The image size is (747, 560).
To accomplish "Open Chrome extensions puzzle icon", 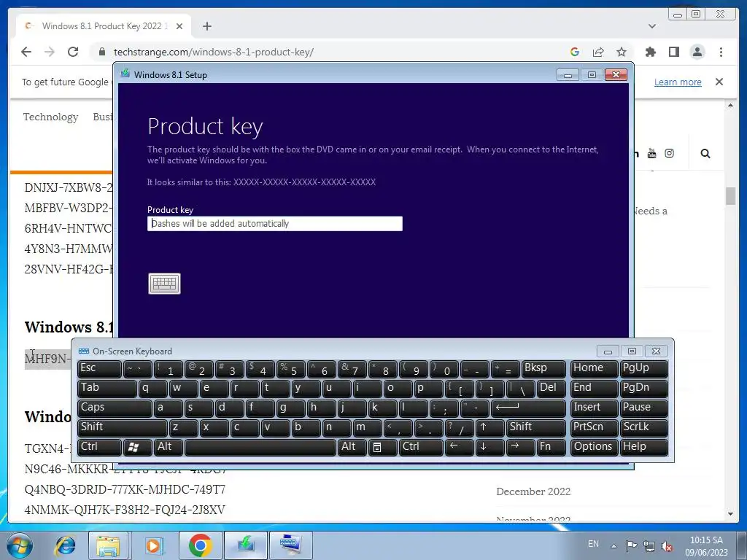I will [x=650, y=52].
